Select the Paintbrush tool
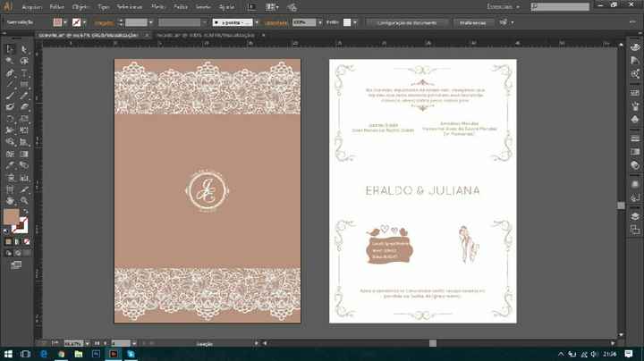Image resolution: width=644 pixels, height=361 pixels. (10, 96)
